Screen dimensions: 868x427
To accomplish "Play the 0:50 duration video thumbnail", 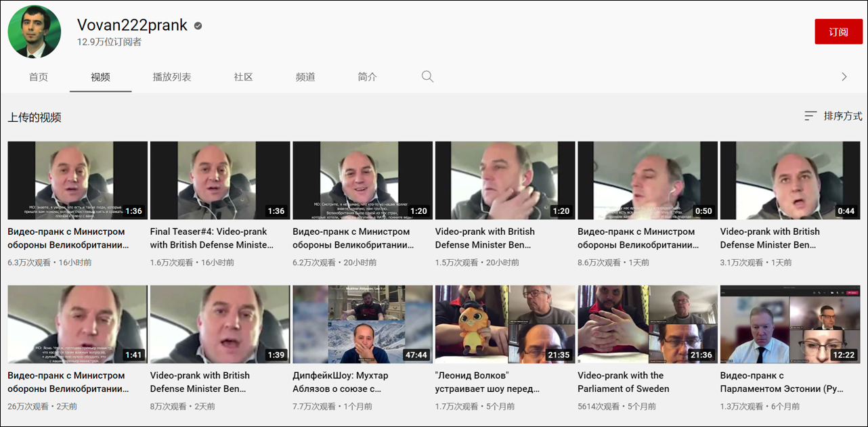I will point(647,181).
